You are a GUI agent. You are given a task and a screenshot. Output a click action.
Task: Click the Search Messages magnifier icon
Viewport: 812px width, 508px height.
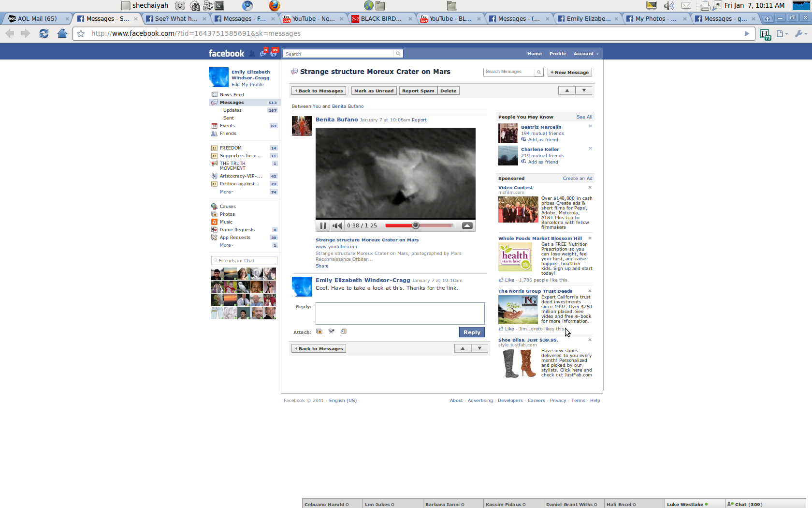point(539,72)
